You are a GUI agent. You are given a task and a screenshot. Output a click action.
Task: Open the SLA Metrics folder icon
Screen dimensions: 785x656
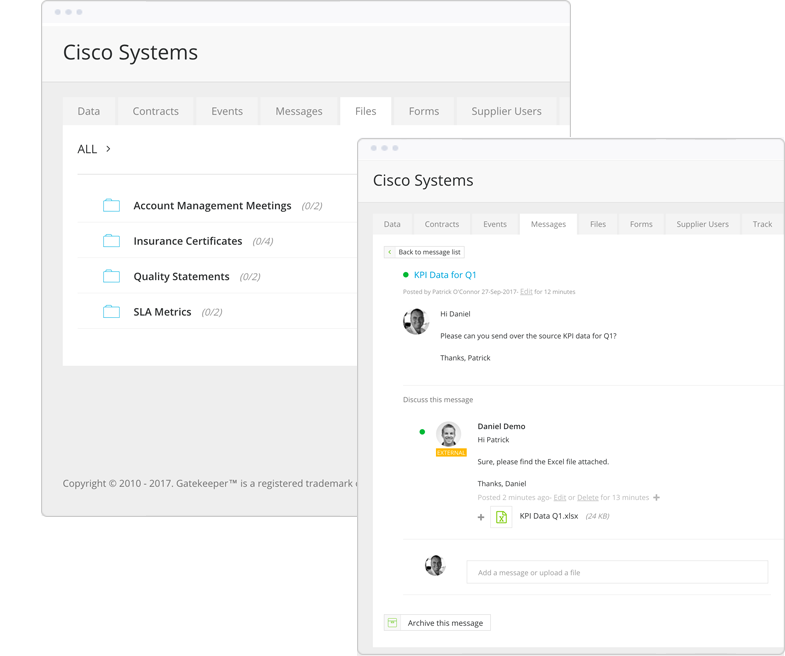click(x=111, y=312)
